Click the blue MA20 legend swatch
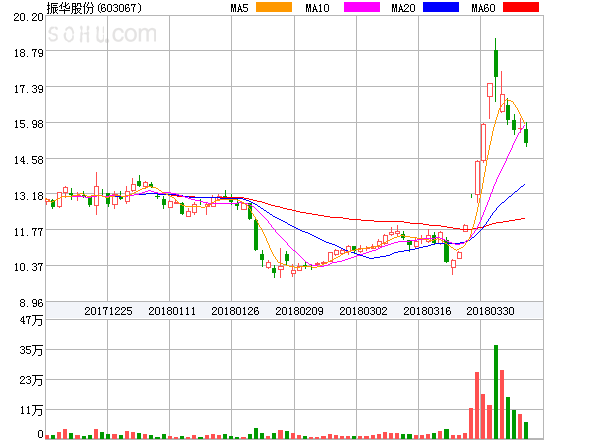 coord(441,7)
